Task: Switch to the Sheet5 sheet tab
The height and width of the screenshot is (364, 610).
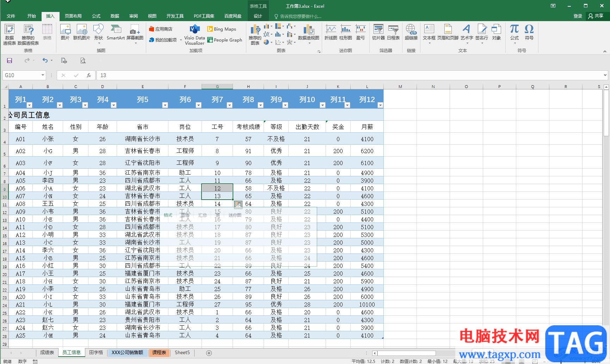Action: [182, 352]
